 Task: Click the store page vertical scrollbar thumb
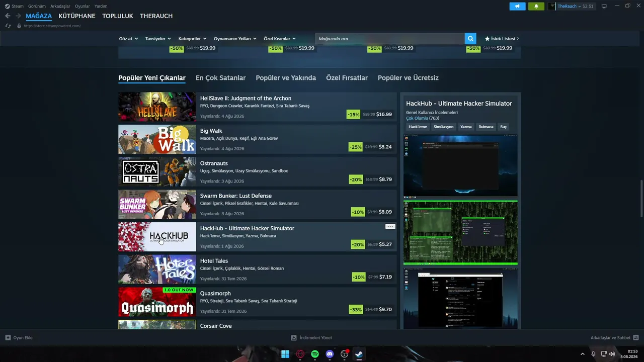pos(640,200)
